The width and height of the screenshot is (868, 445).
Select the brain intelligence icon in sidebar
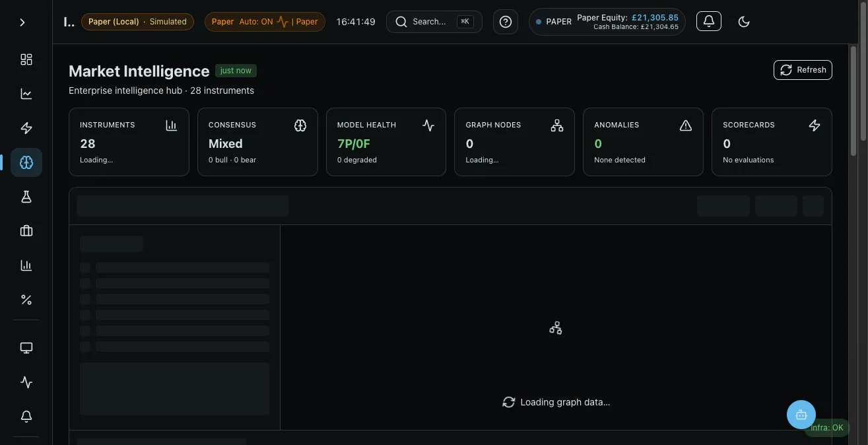point(26,162)
